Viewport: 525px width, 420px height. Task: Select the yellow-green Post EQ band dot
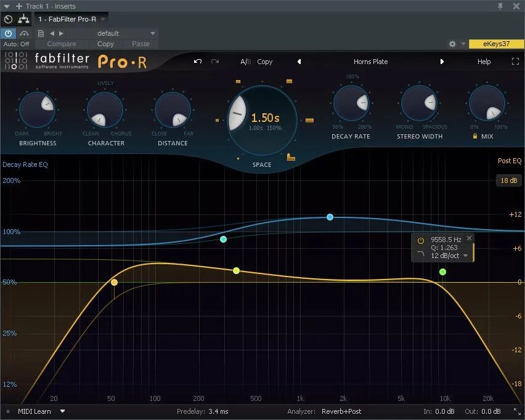(236, 271)
